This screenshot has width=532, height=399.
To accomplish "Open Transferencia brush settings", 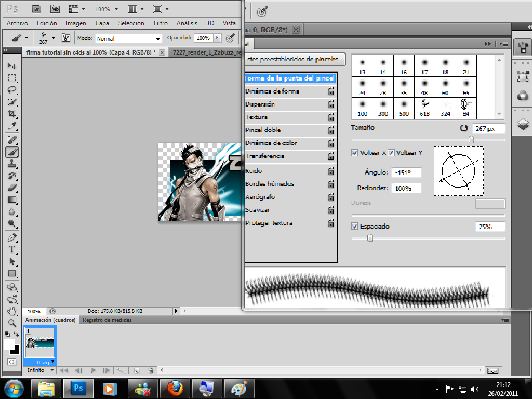I will 264,156.
